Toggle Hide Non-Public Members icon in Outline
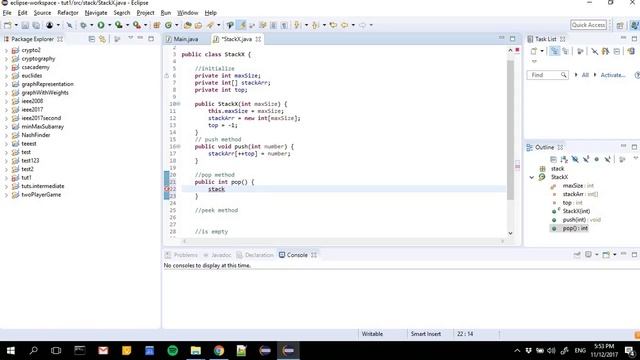 (x=596, y=159)
